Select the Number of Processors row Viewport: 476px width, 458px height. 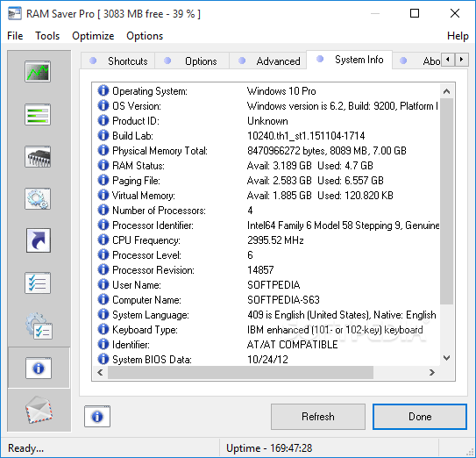266,210
